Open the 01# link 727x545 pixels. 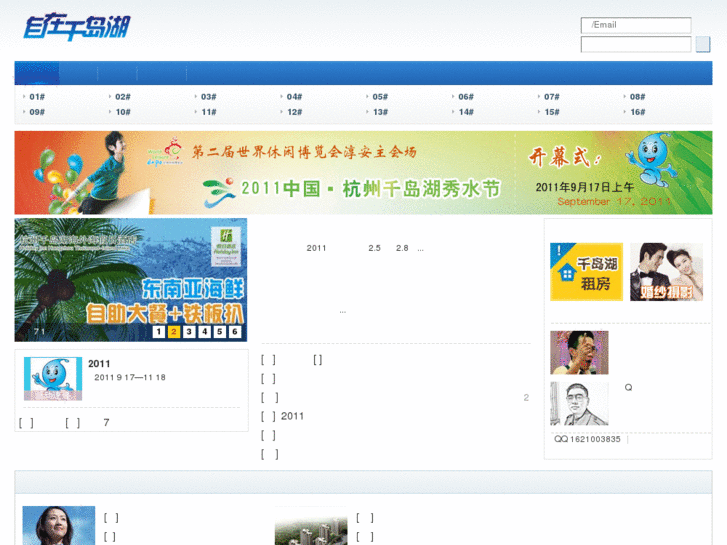coord(37,96)
